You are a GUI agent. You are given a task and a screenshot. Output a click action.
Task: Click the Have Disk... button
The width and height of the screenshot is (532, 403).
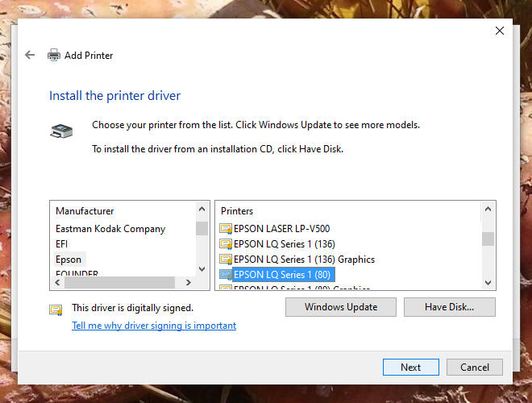pos(450,307)
